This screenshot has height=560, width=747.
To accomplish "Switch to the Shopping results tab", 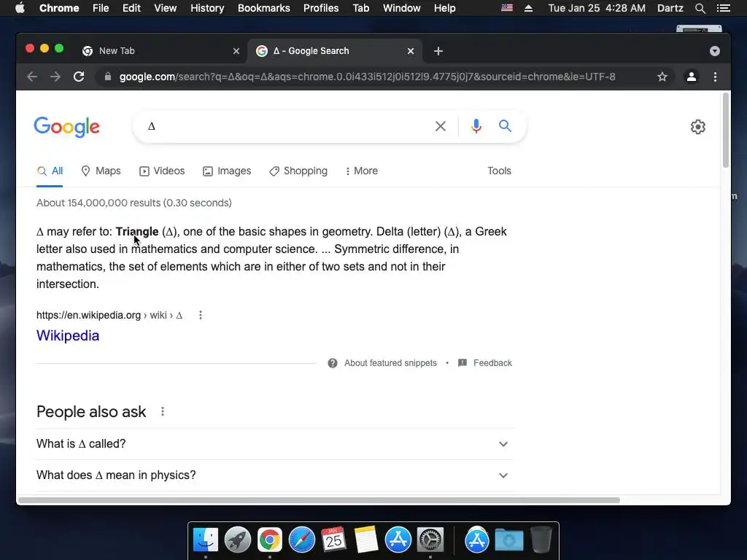I will (x=298, y=171).
